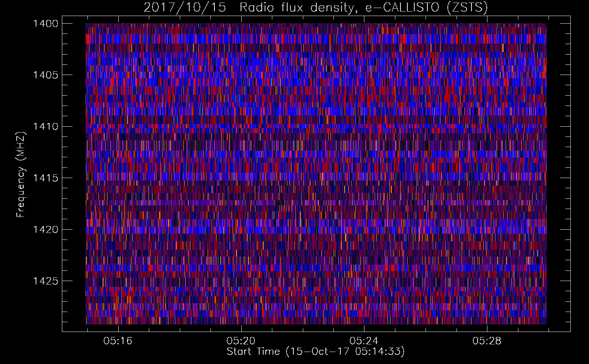The width and height of the screenshot is (589, 364).
Task: Click the "Start Time (15-Oct-17 05:14:33)" label
Action: coord(316,352)
